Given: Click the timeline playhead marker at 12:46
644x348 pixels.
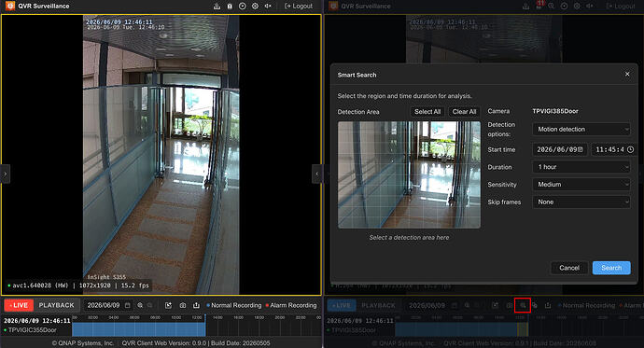Looking at the screenshot, I should (205, 326).
